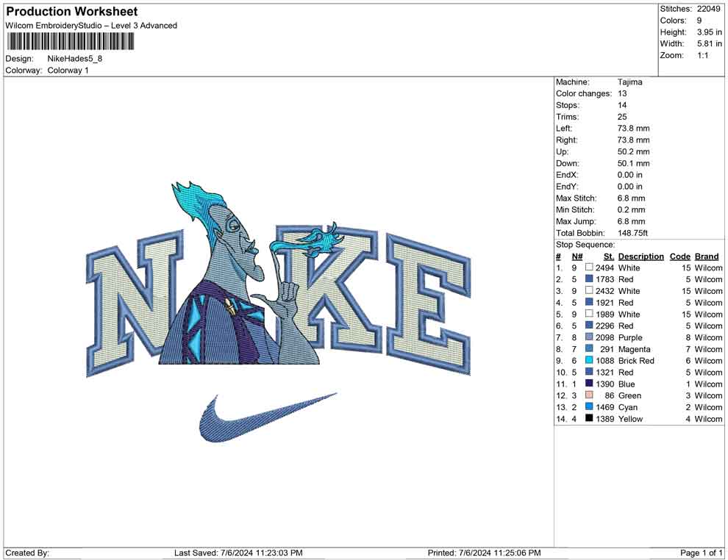Click the Purple swatch in stop row 7
The width and height of the screenshot is (728, 560).
(x=589, y=337)
